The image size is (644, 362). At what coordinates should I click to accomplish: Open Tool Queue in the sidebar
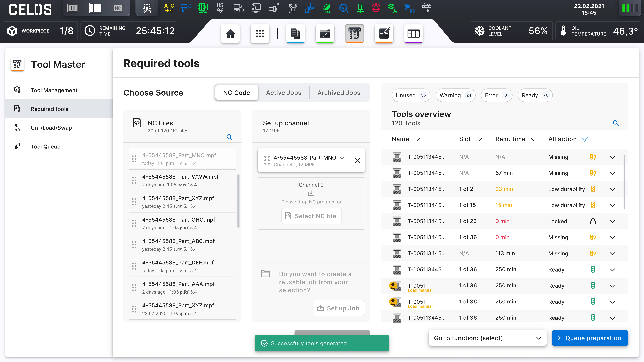[59, 146]
